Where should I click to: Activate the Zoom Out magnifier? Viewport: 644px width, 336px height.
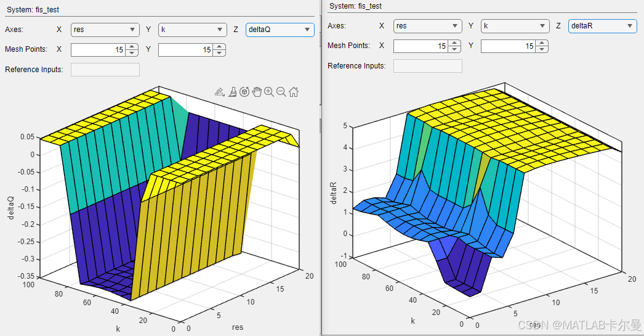(x=281, y=92)
